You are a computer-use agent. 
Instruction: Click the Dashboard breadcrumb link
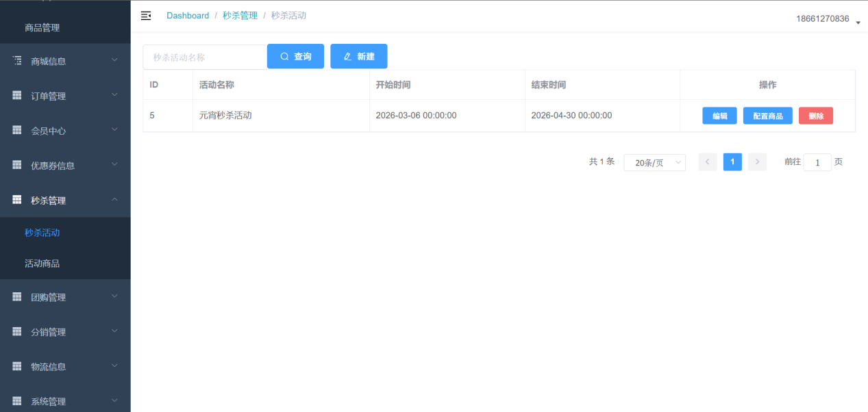tap(188, 16)
